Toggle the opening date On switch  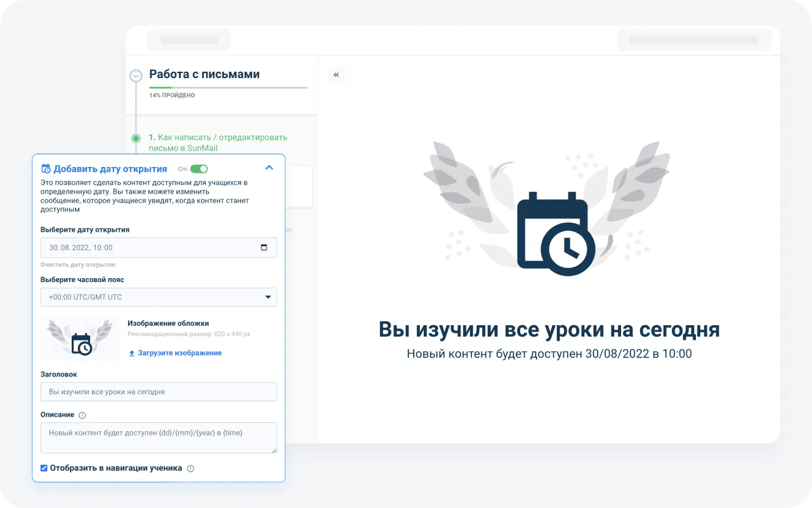(x=199, y=169)
